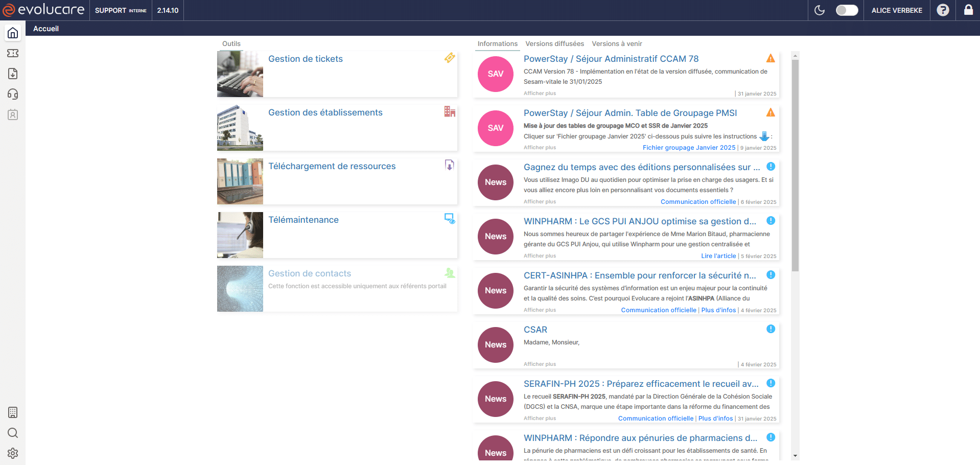This screenshot has height=465, width=980.
Task: Click the Accueil breadcrumb label
Action: point(46,29)
